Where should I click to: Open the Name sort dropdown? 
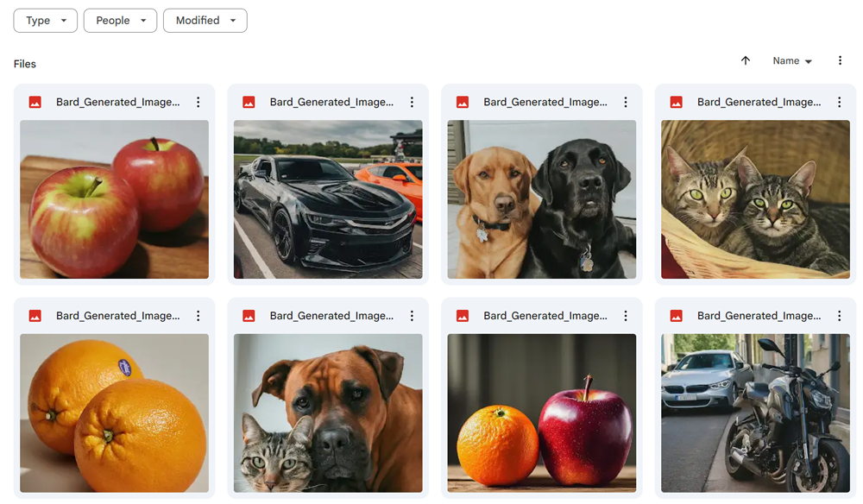click(x=792, y=60)
